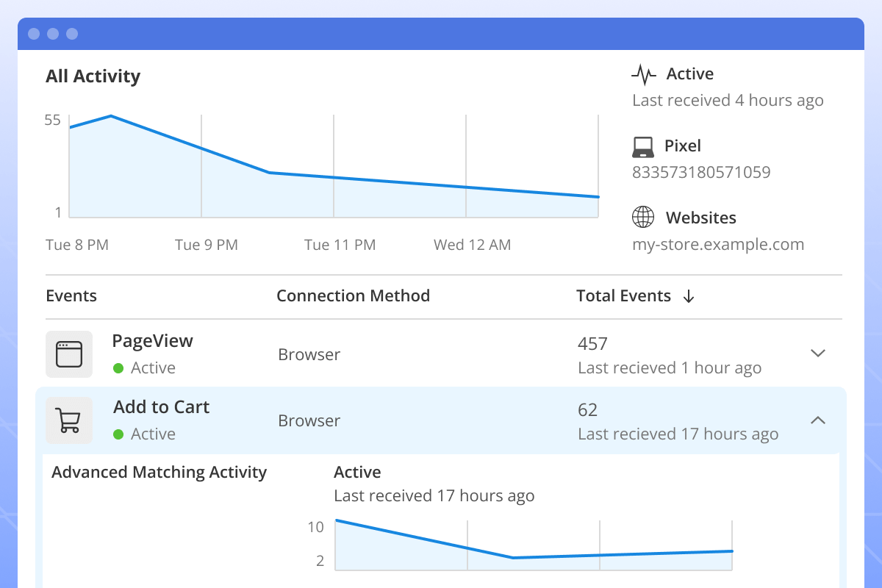The image size is (882, 588).
Task: Click the heartbeat Active status icon
Action: click(x=642, y=73)
